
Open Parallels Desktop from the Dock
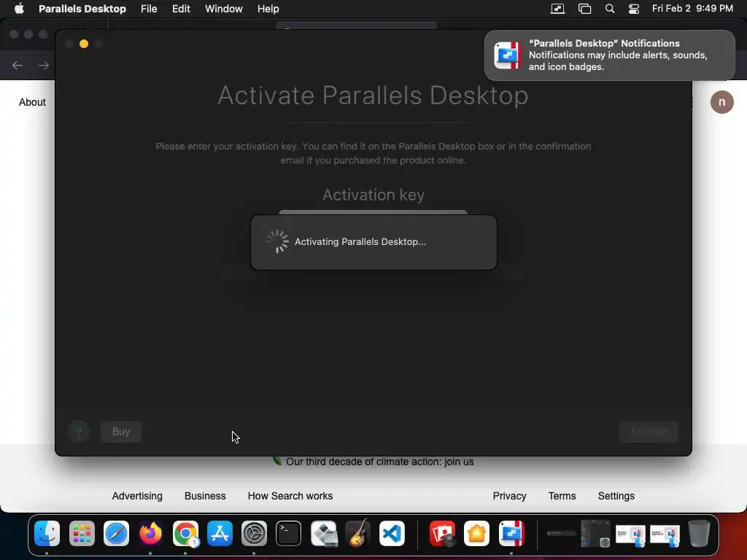pos(511,533)
